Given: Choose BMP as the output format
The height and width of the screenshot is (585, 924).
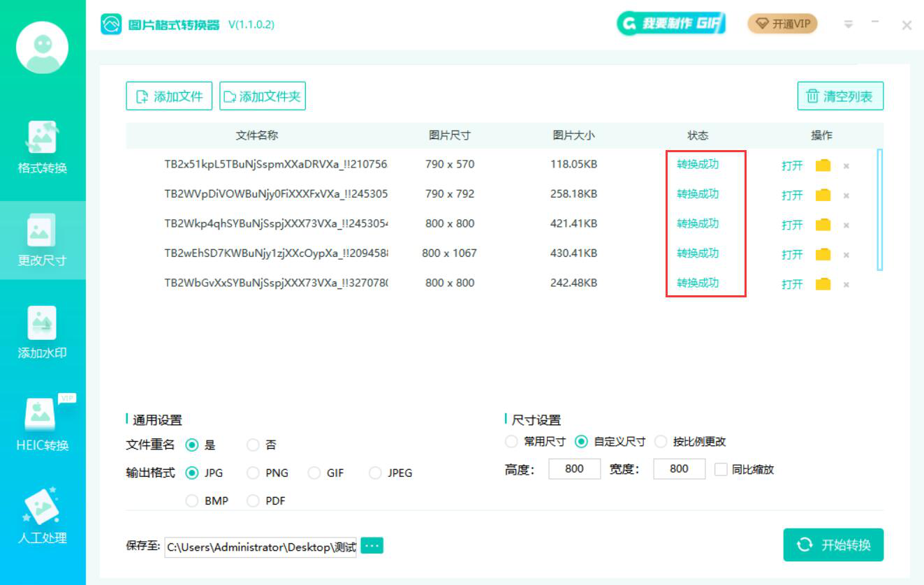Looking at the screenshot, I should tap(192, 501).
